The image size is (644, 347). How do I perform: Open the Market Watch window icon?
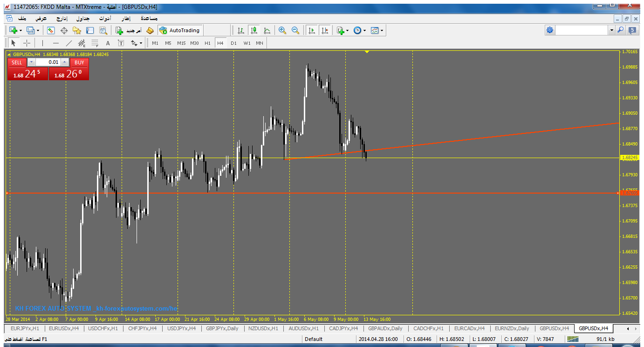(x=51, y=30)
